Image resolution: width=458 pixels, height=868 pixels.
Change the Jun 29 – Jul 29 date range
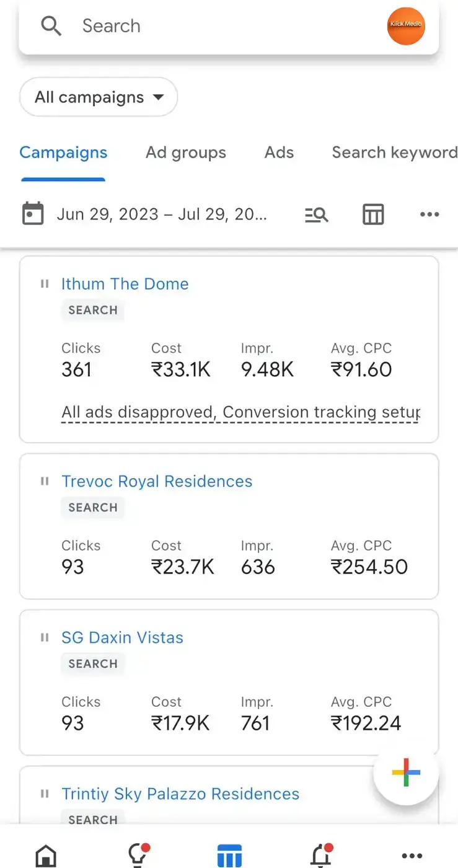click(x=162, y=215)
